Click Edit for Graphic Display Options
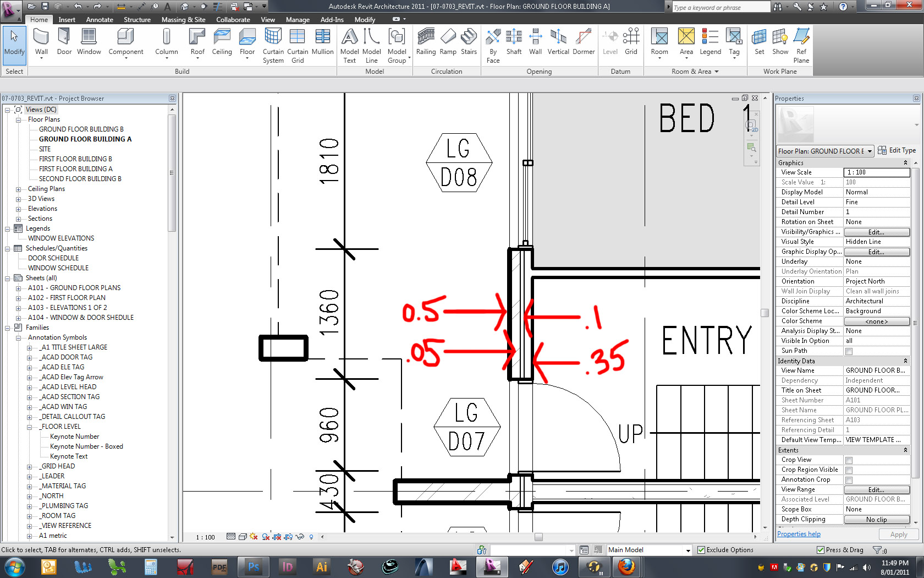The height and width of the screenshot is (578, 924). [x=877, y=252]
